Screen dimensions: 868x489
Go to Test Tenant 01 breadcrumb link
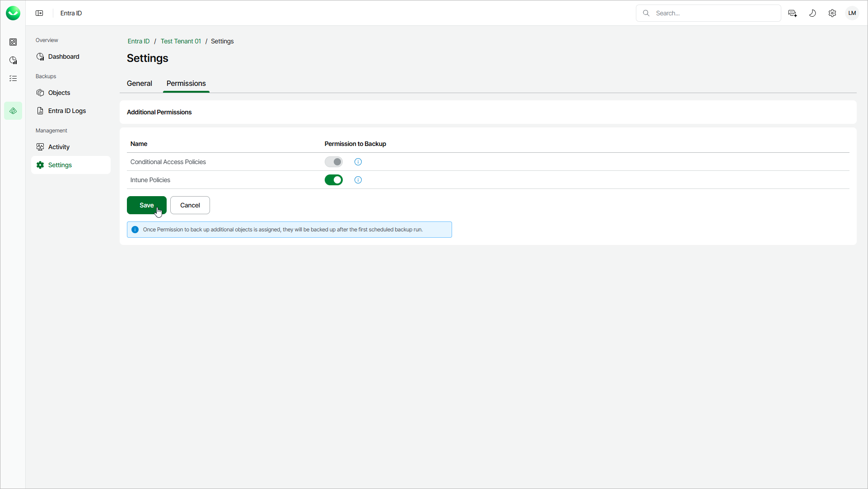181,41
